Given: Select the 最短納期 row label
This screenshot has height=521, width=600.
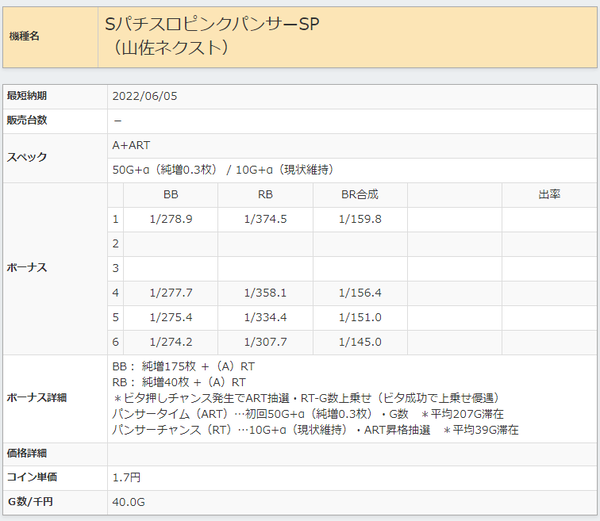Looking at the screenshot, I should (27, 96).
